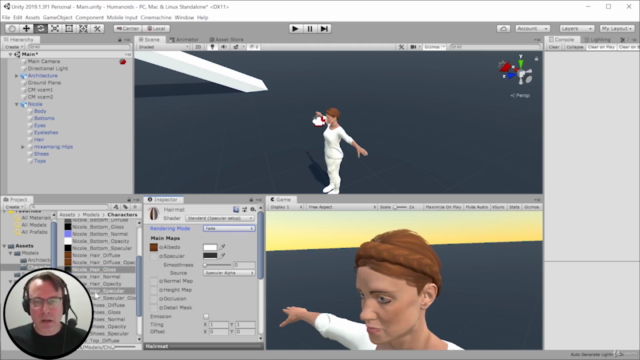Switch to the Animator tab
This screenshot has width=640, height=360.
pyautogui.click(x=184, y=40)
